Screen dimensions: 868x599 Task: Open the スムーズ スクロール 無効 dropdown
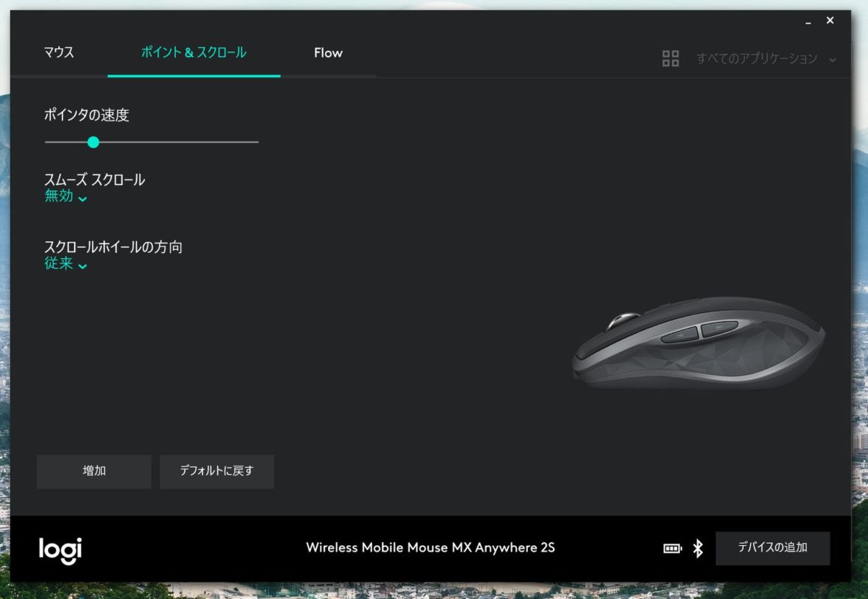pos(65,196)
